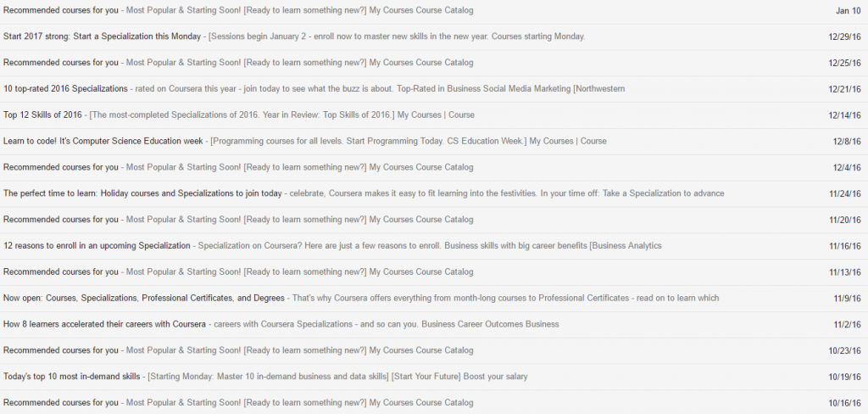Open the 12/25/16 Recommended courses email
This screenshot has height=414, width=868.
(434, 63)
